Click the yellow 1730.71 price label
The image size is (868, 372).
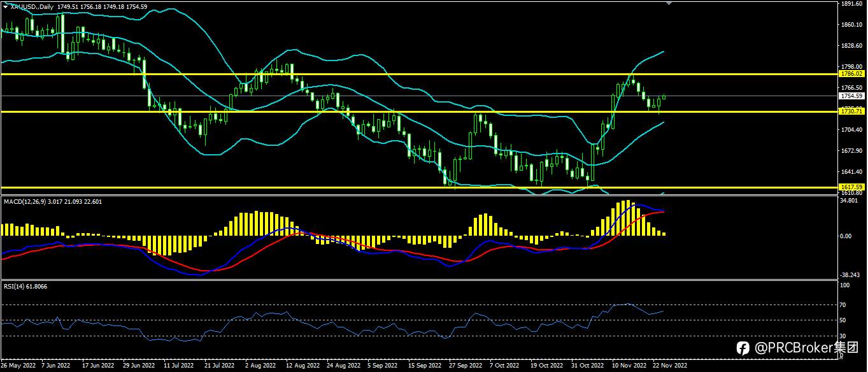coord(851,111)
